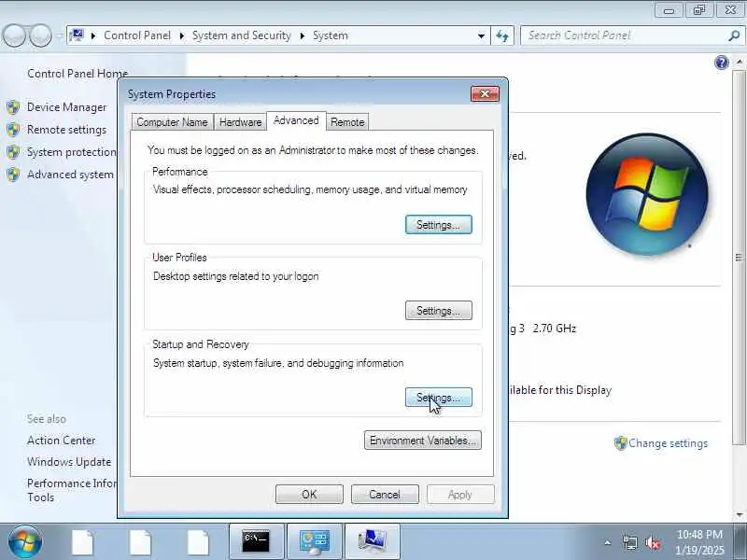Open the clock showing 10:48 PM
The height and width of the screenshot is (560, 747).
click(699, 542)
